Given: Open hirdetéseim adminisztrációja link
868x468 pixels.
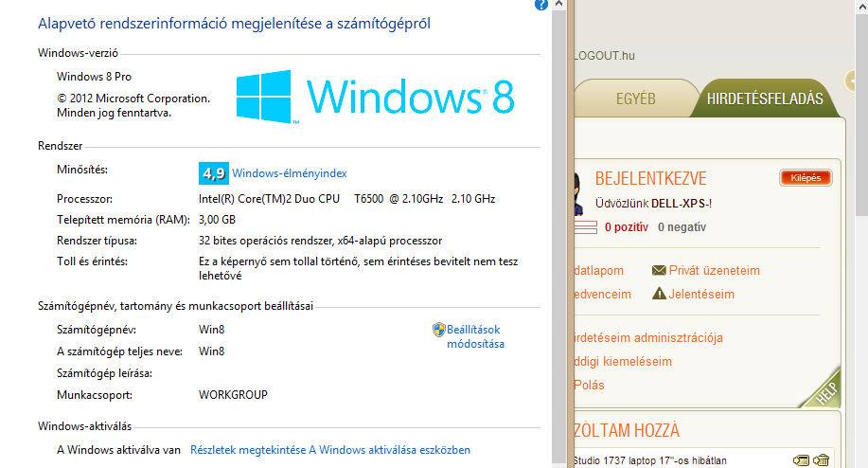Looking at the screenshot, I should (648, 337).
